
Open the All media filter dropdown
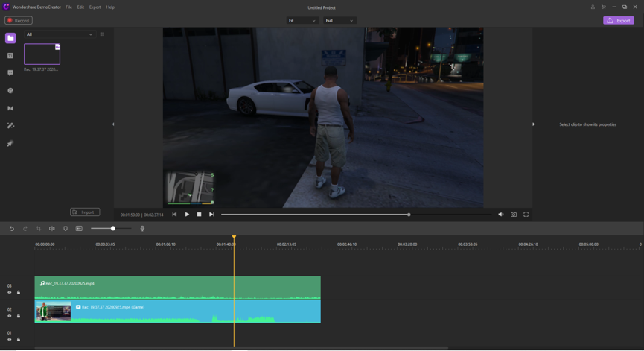[x=60, y=34]
